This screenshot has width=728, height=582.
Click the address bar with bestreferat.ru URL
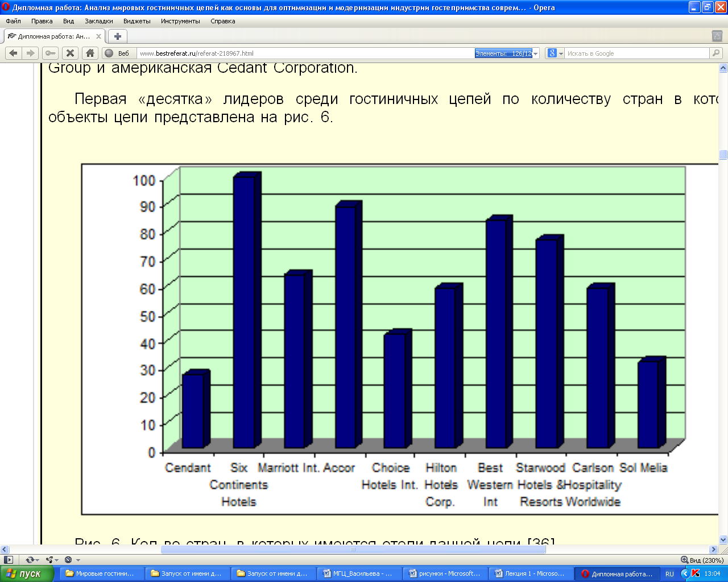307,53
